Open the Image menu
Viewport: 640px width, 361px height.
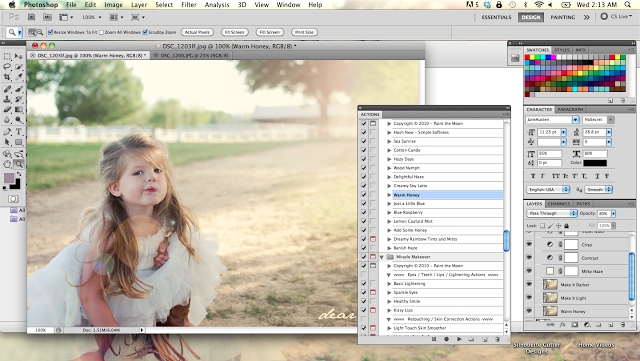tap(113, 5)
